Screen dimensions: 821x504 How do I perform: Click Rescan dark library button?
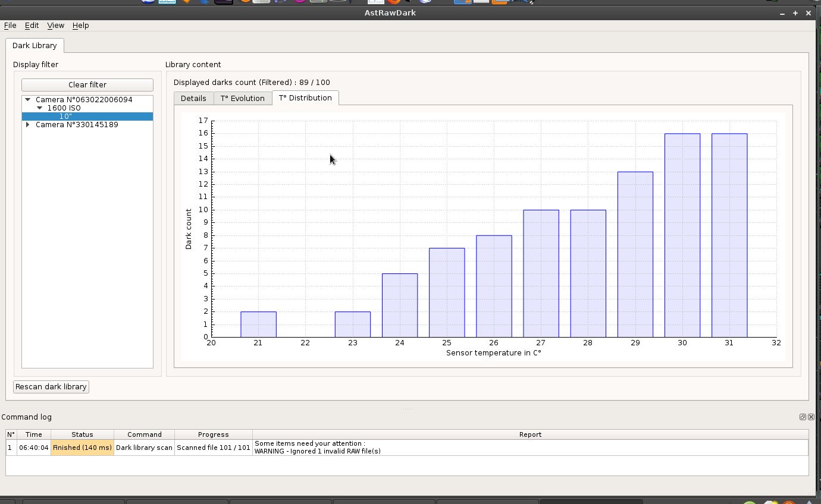click(x=51, y=387)
